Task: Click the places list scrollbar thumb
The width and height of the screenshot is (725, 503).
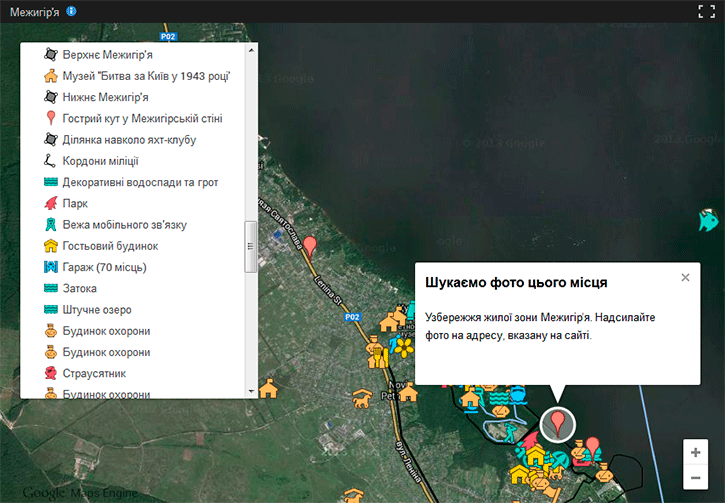Action: 251,246
